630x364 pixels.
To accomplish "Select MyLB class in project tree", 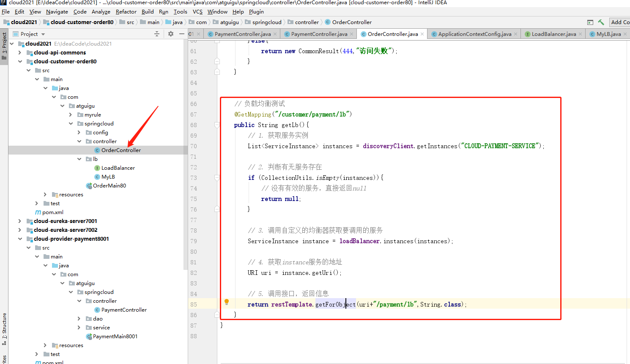I will [108, 177].
